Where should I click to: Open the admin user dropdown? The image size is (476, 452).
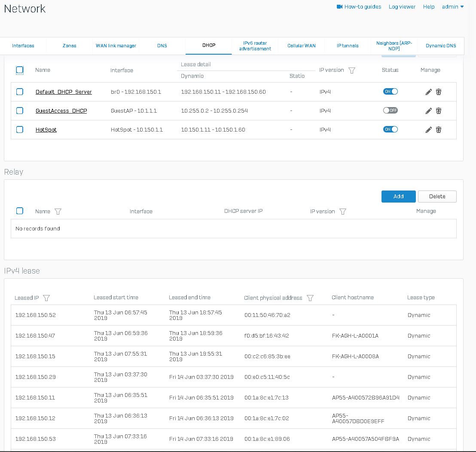pos(453,7)
